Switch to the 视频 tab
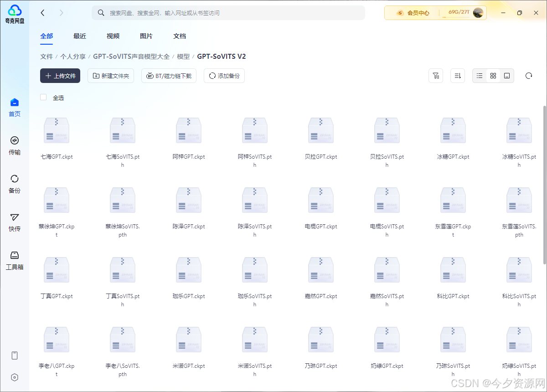 tap(113, 36)
